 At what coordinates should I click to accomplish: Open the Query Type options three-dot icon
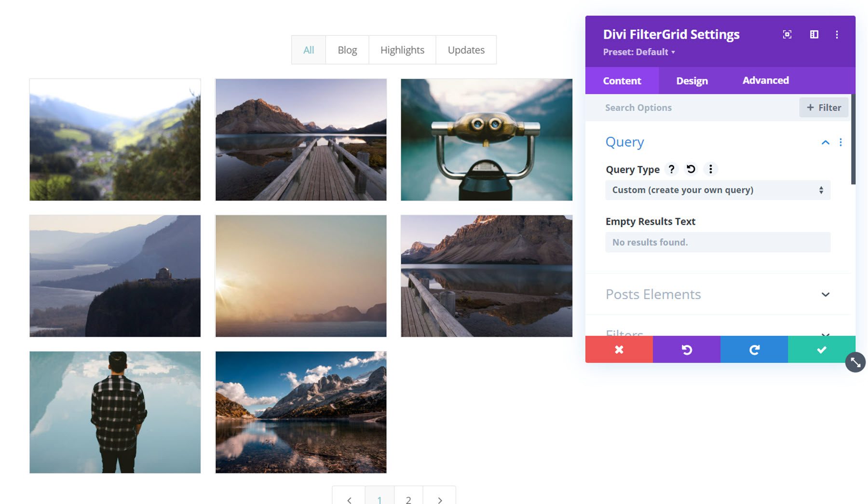tap(711, 169)
